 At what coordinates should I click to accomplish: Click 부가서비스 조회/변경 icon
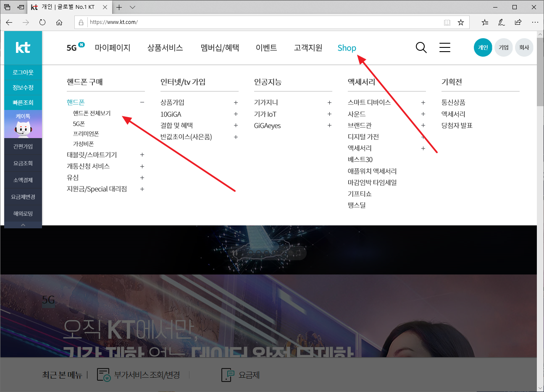click(103, 375)
